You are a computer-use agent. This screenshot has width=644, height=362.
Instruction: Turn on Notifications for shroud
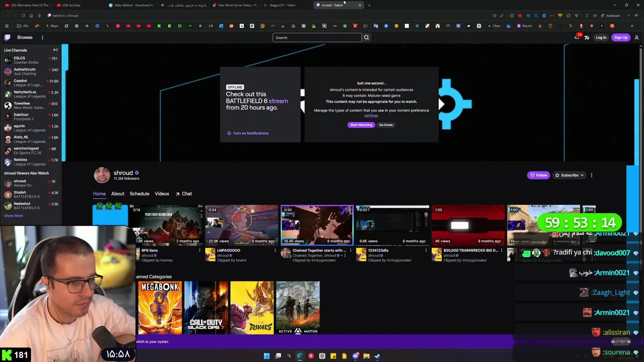pos(248,133)
